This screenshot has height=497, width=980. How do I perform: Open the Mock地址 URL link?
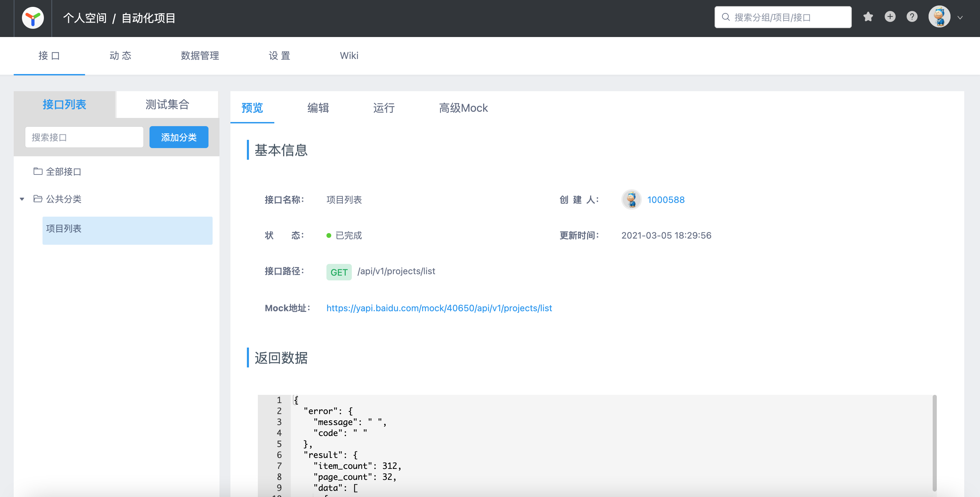pos(439,308)
